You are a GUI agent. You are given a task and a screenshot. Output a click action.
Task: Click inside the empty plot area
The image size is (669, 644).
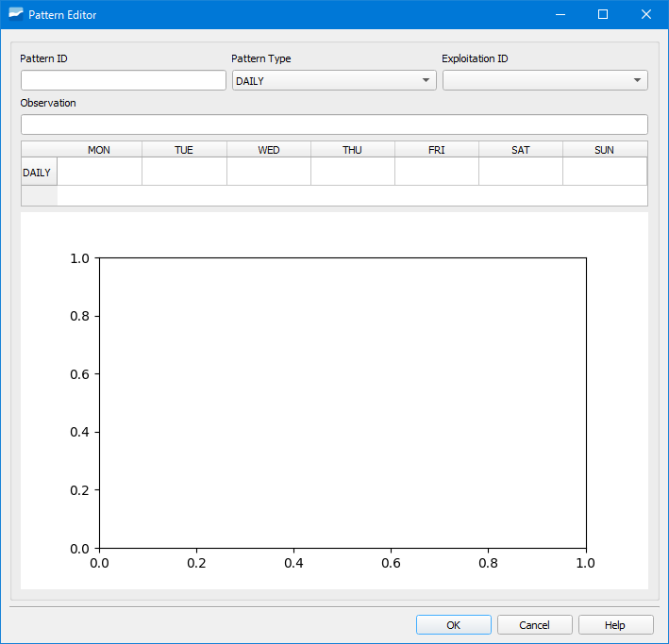[343, 403]
